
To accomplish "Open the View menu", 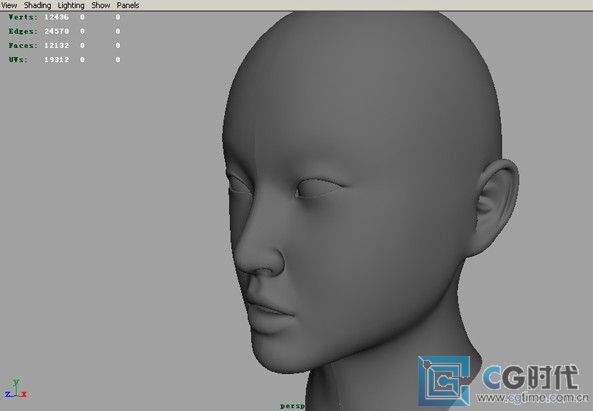I will pyautogui.click(x=9, y=5).
